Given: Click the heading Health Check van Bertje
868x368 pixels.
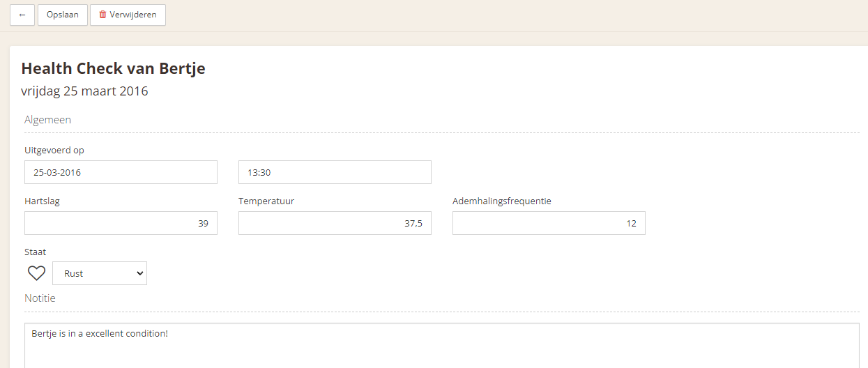Looking at the screenshot, I should pyautogui.click(x=114, y=68).
